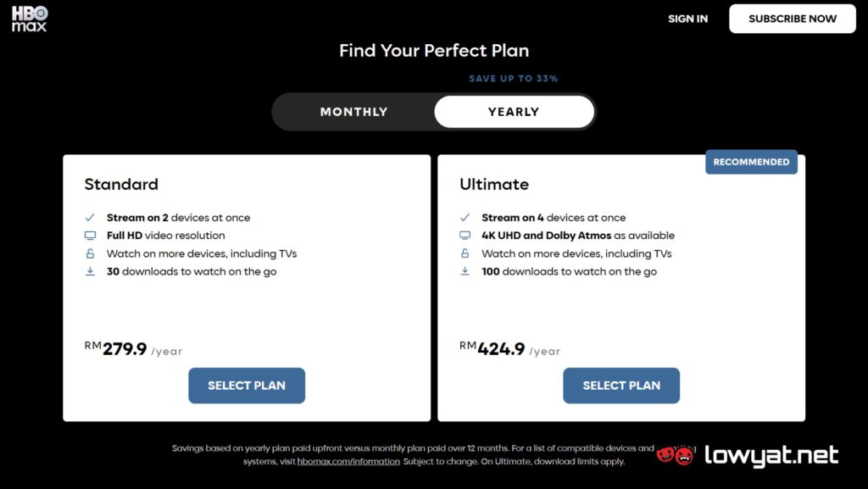Click the Ultimate plan download arrow icon
The height and width of the screenshot is (489, 868).
click(465, 271)
